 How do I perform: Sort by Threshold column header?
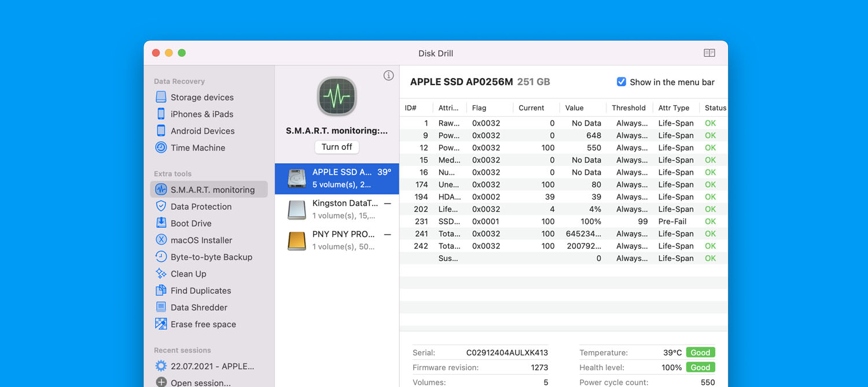pos(630,108)
